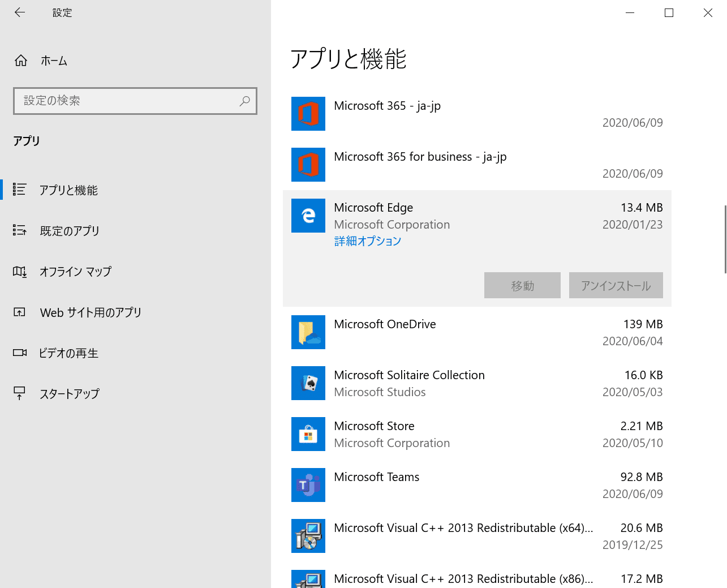Click the Microsoft 365 for business icon
The image size is (727, 588).
[308, 165]
